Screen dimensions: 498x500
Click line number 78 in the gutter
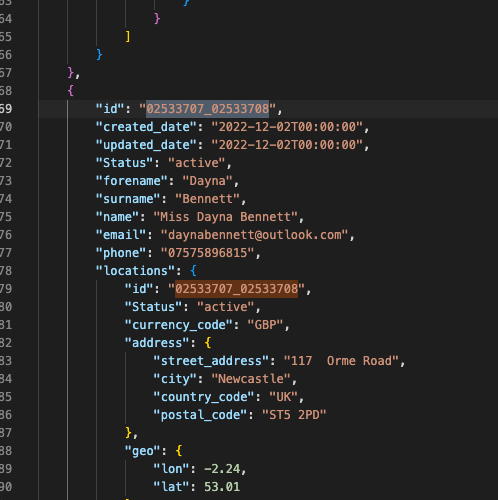click(x=6, y=271)
